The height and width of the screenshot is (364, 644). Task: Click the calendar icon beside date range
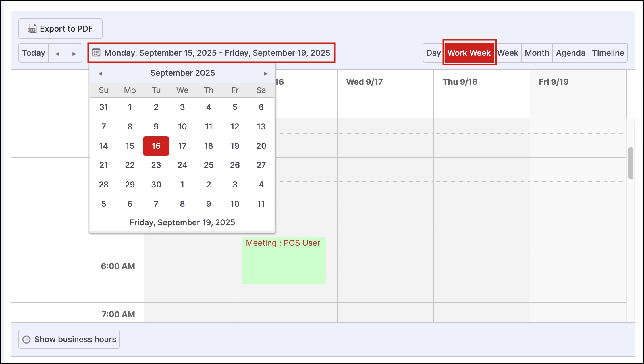coord(96,52)
